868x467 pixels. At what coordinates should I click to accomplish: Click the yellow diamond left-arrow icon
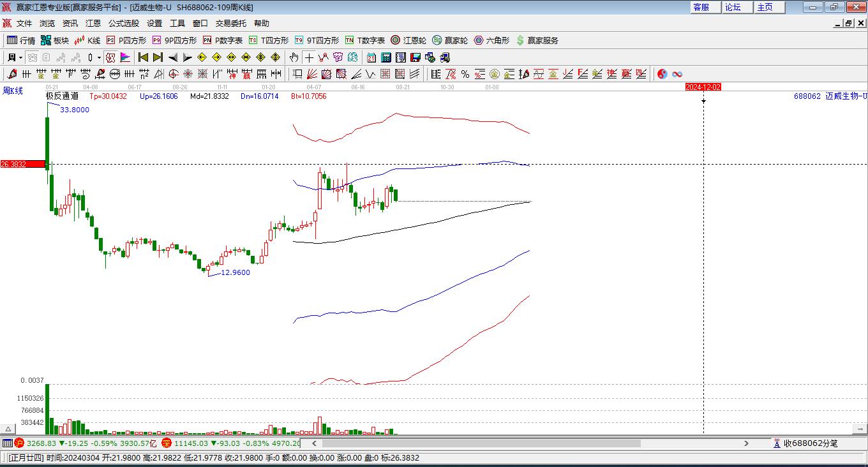202,57
